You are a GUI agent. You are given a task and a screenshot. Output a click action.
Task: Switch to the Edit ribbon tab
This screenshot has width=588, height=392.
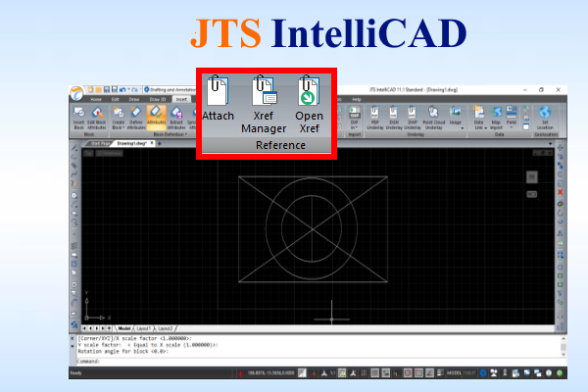point(115,99)
